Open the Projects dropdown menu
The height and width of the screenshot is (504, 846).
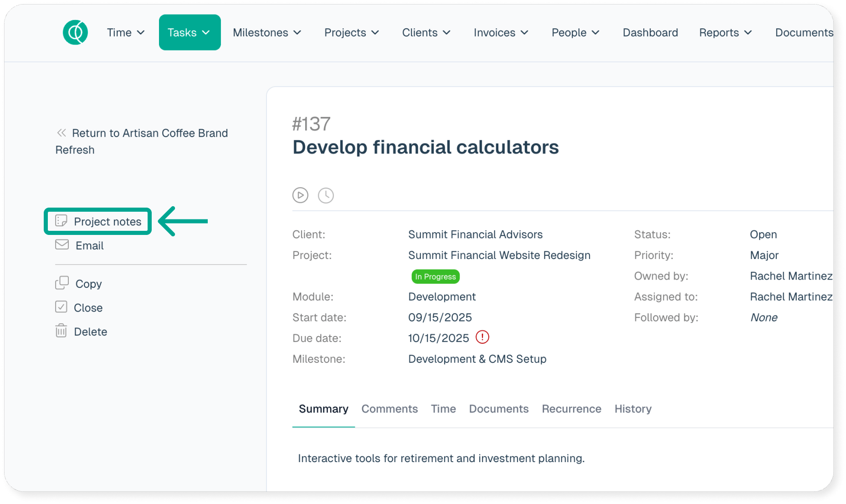coord(351,32)
